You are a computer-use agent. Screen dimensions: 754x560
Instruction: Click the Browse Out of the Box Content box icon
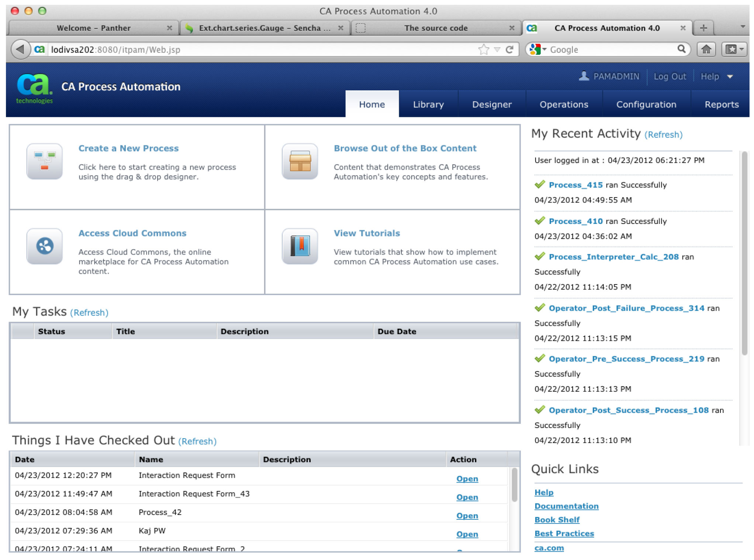coord(300,162)
